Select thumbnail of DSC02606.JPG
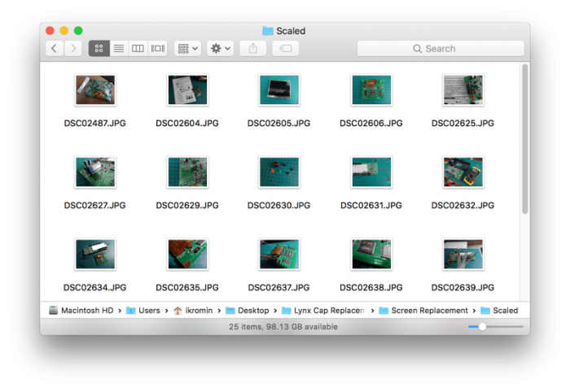 pos(371,90)
